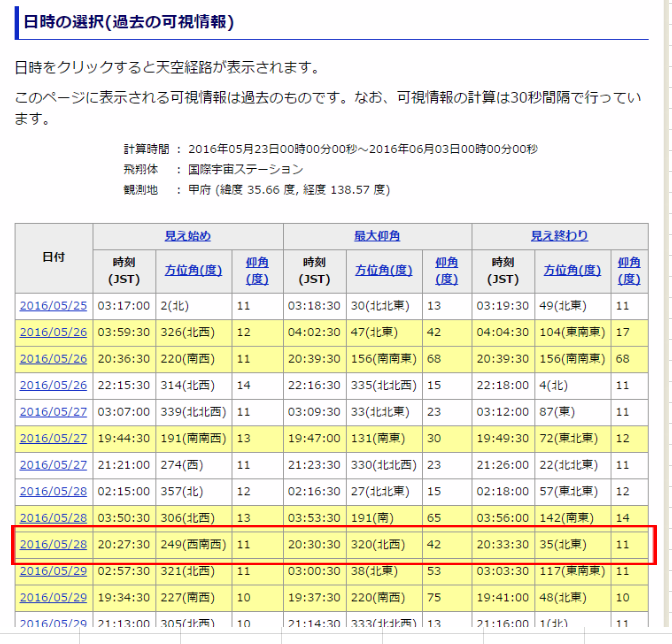The width and height of the screenshot is (672, 644).
Task: Select the cell 03:17:00
Action: point(124,306)
